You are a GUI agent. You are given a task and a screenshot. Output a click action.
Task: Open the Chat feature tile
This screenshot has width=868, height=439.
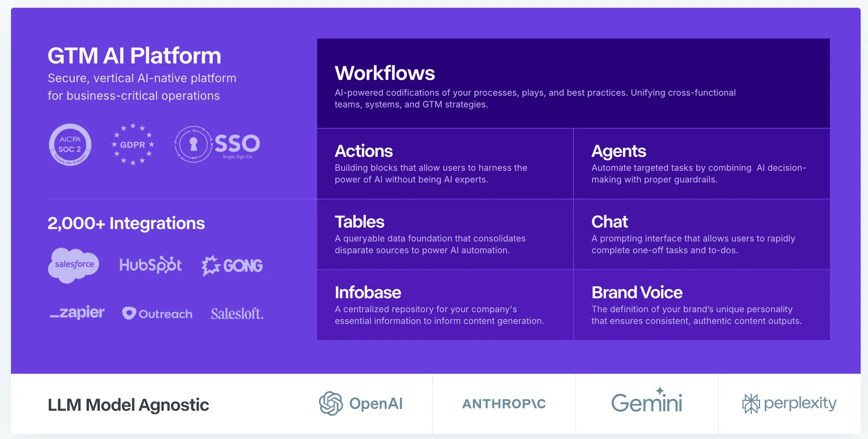[x=701, y=234]
